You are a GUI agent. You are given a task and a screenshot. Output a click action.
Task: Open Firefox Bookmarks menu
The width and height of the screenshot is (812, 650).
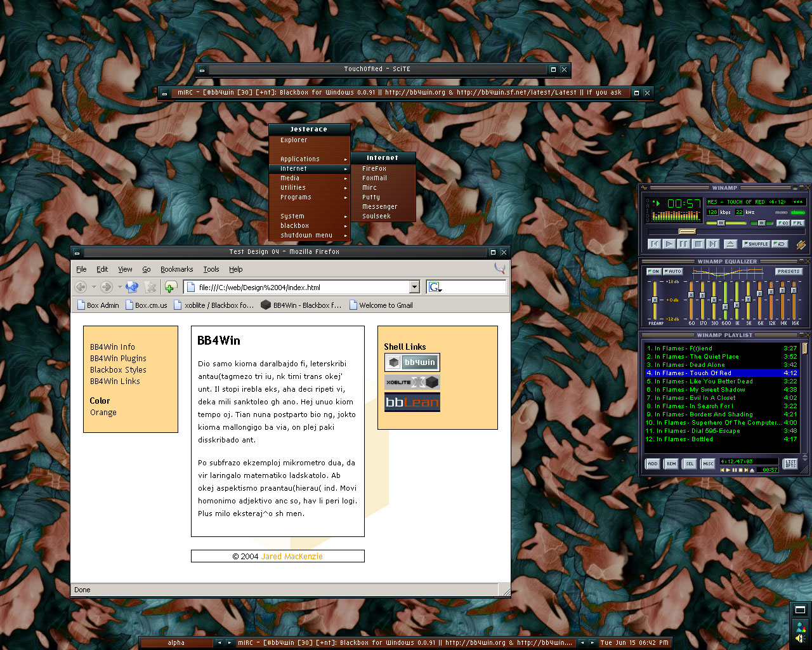click(176, 269)
